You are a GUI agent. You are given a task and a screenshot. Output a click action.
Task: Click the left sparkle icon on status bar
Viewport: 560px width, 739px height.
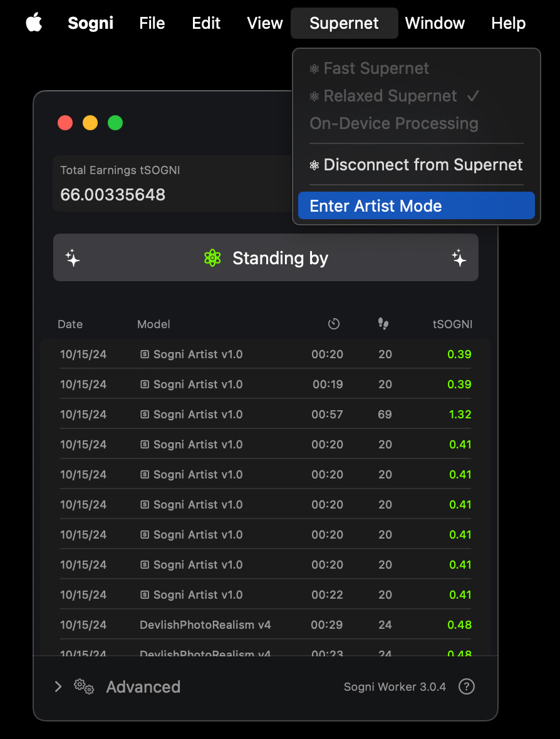tap(73, 258)
